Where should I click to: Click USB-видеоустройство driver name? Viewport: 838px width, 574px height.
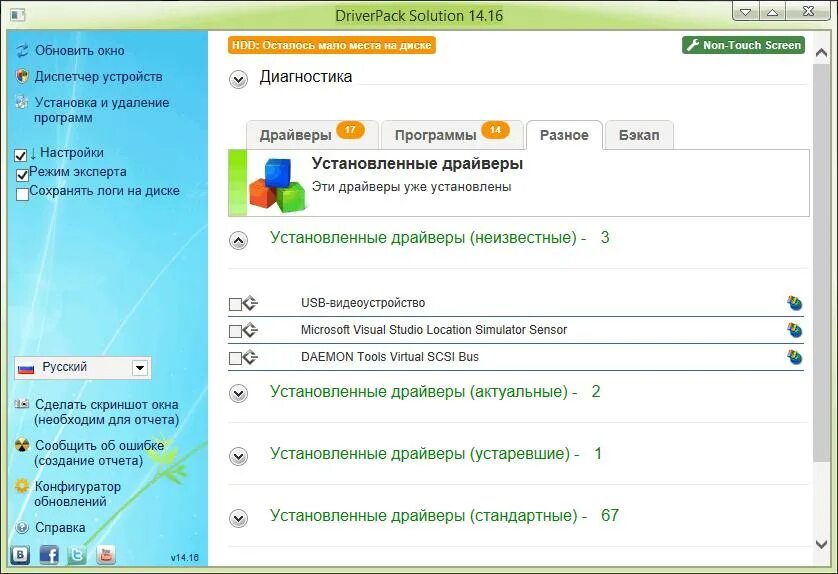tap(363, 302)
